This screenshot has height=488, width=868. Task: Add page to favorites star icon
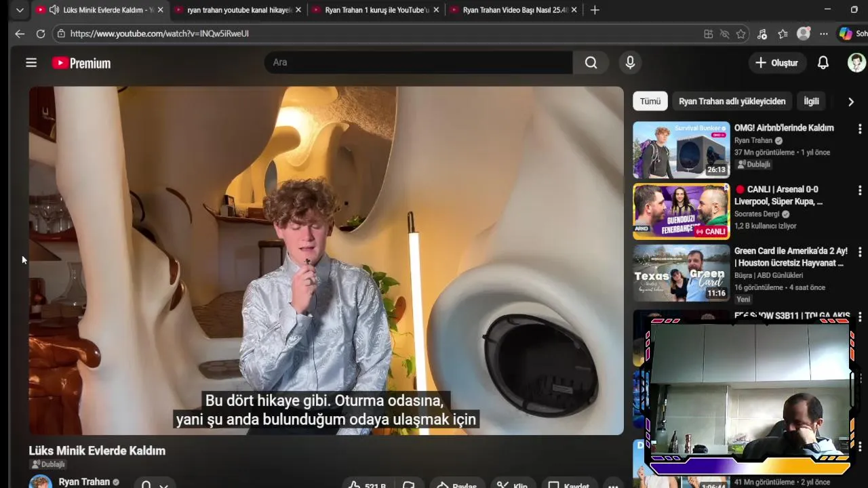coord(741,34)
